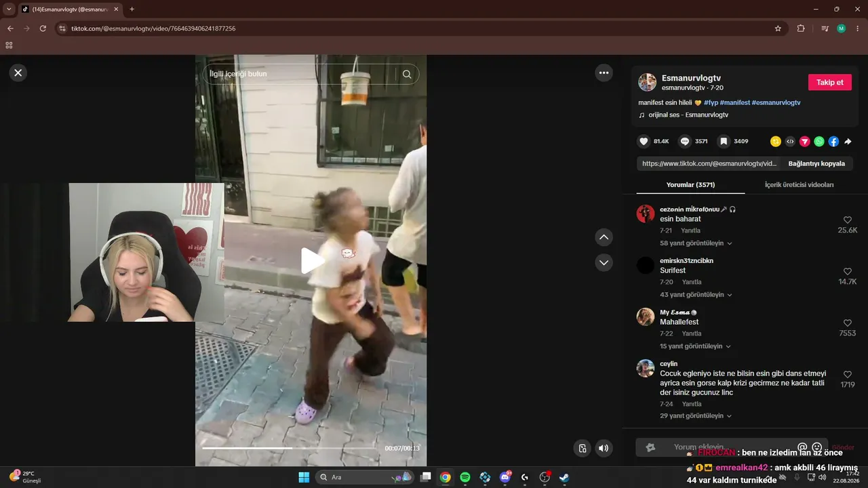
Task: Like the 'esin baharat' comment
Action: [x=848, y=220]
